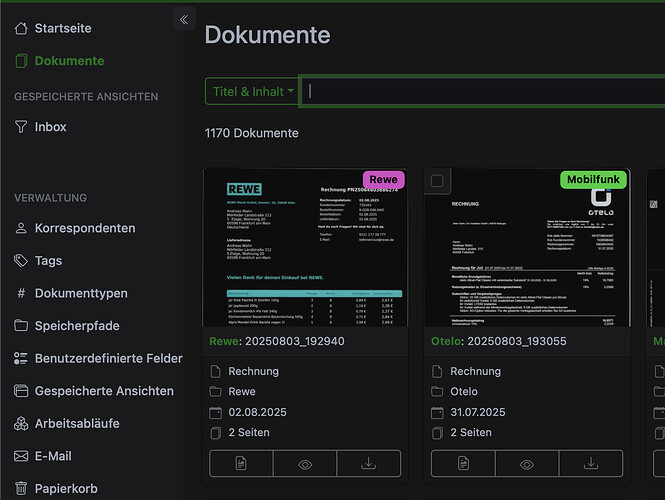Click Otelo storage path on Otelo card
Screen dimensions: 665x500
(x=464, y=392)
